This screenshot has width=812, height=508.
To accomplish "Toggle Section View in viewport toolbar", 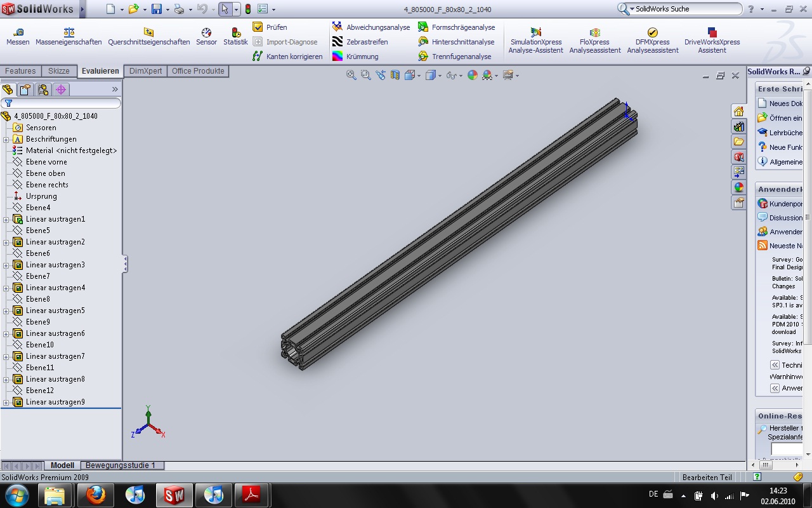I will click(x=395, y=75).
